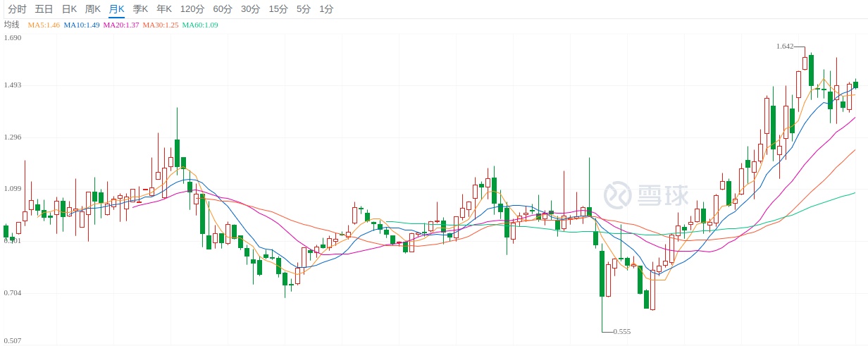Click the MA10:1.49 indicator value
This screenshot has width=868, height=346.
click(82, 25)
